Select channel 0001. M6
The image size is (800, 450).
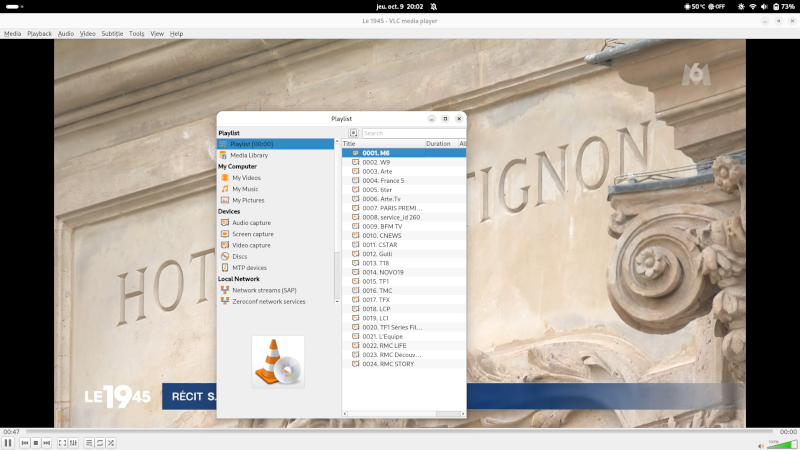pyautogui.click(x=404, y=153)
